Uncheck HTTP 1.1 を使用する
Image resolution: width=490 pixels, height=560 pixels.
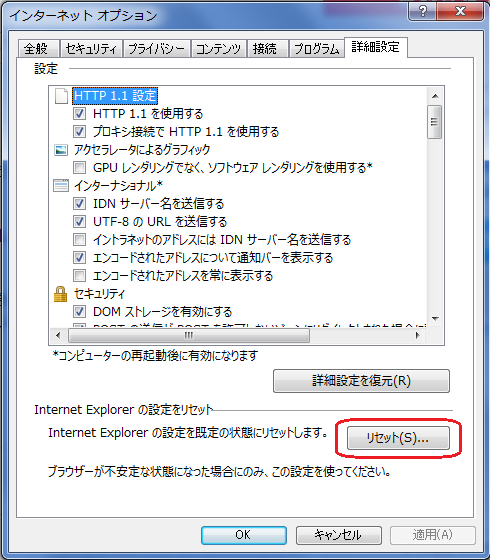click(x=79, y=114)
